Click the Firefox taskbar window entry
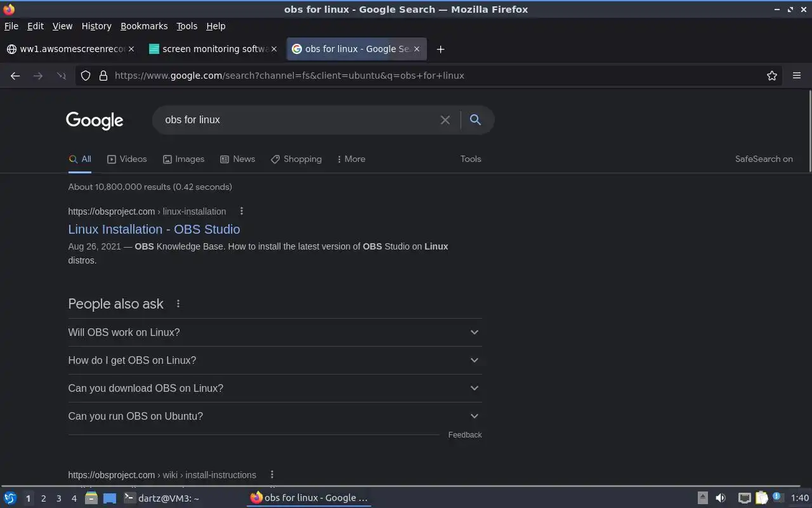The width and height of the screenshot is (812, 508). [x=310, y=498]
